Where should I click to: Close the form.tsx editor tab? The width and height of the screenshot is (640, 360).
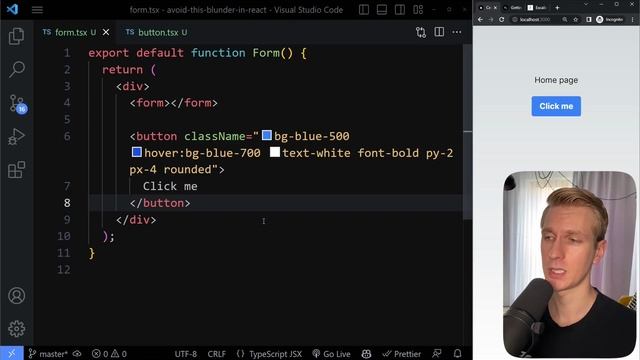[x=106, y=32]
